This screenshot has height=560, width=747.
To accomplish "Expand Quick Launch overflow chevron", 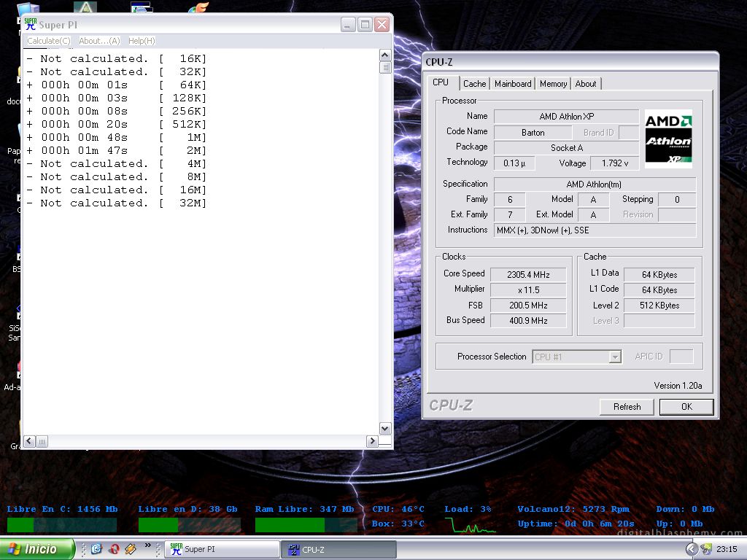I will (149, 545).
